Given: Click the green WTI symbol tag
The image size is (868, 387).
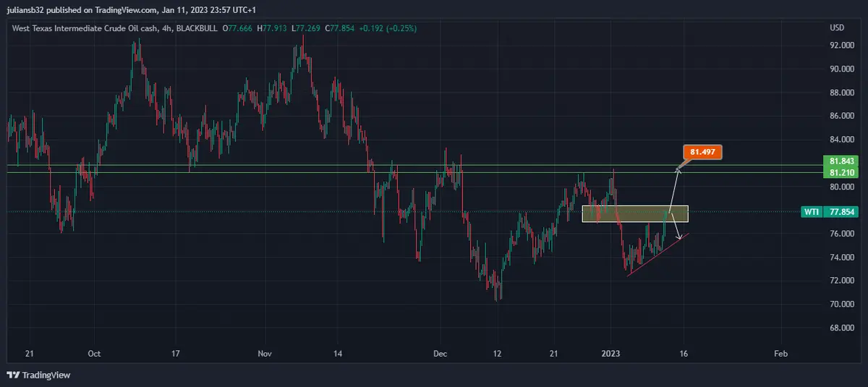Looking at the screenshot, I should [812, 213].
